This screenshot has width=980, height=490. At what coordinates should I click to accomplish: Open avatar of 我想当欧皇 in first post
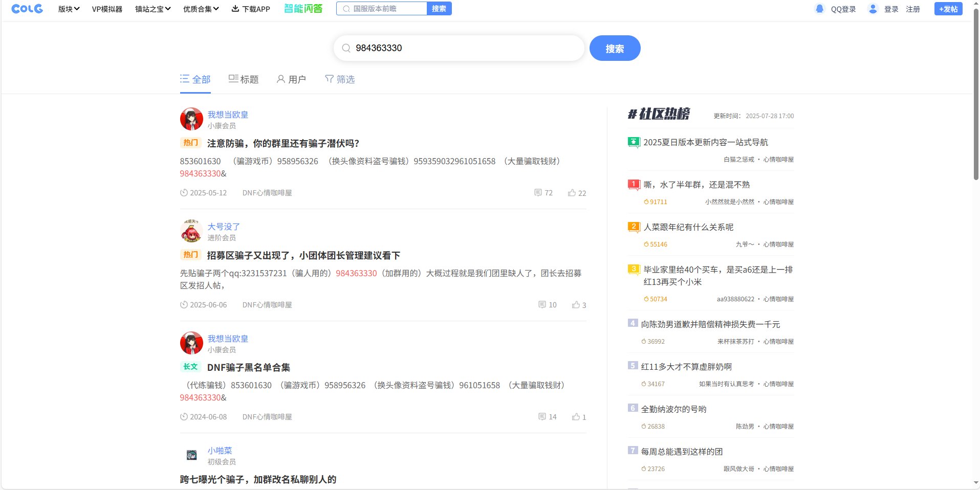tap(191, 119)
